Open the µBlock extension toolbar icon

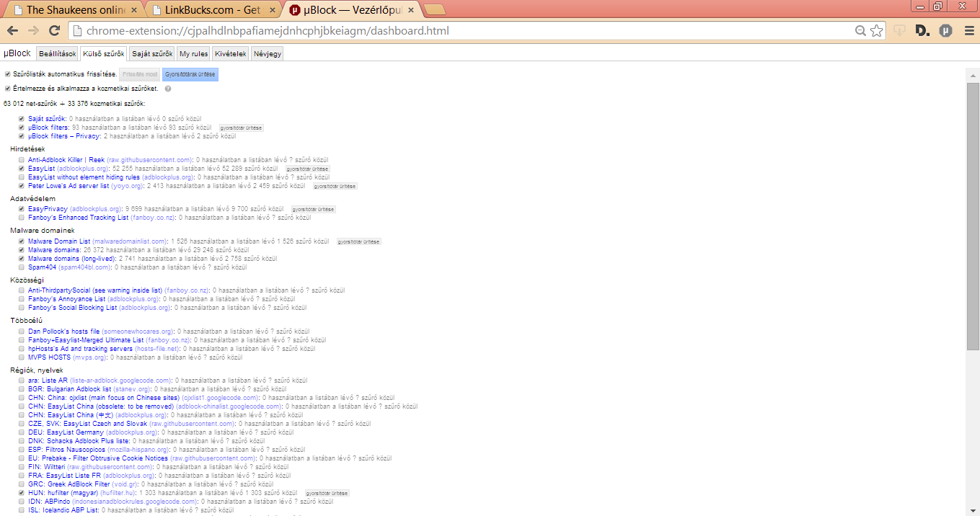point(945,31)
